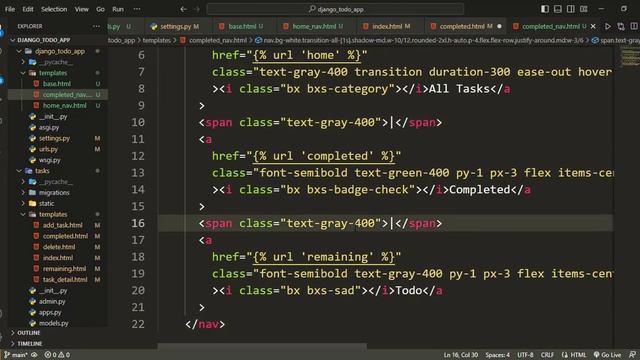Image resolution: width=640 pixels, height=360 pixels.
Task: Open the menu bar overflow ellipsis
Action: click(x=137, y=9)
